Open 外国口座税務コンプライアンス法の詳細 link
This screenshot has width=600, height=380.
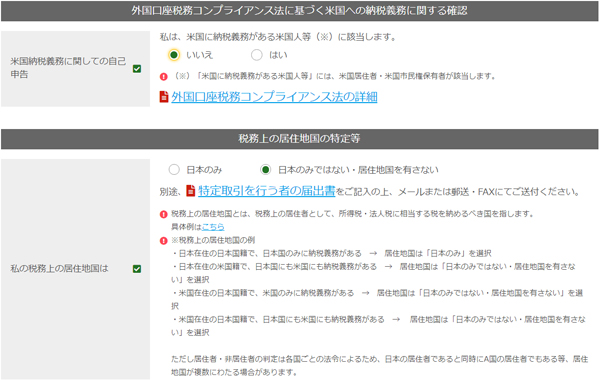pos(274,97)
